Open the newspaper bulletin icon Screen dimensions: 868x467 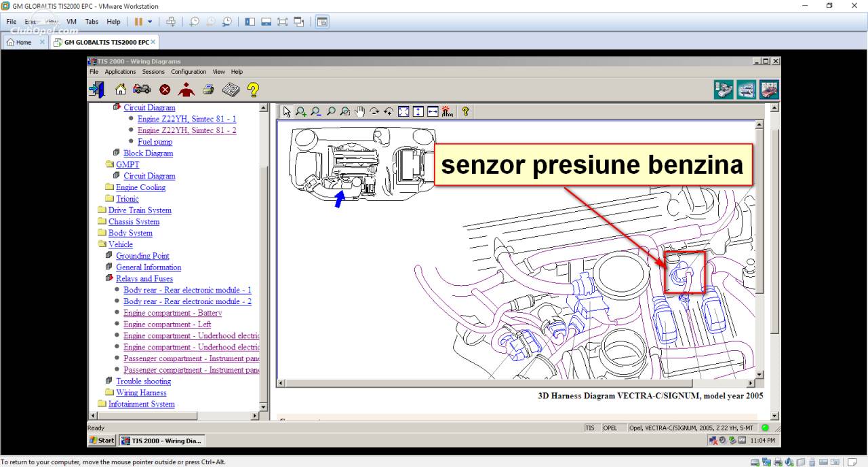(231, 89)
